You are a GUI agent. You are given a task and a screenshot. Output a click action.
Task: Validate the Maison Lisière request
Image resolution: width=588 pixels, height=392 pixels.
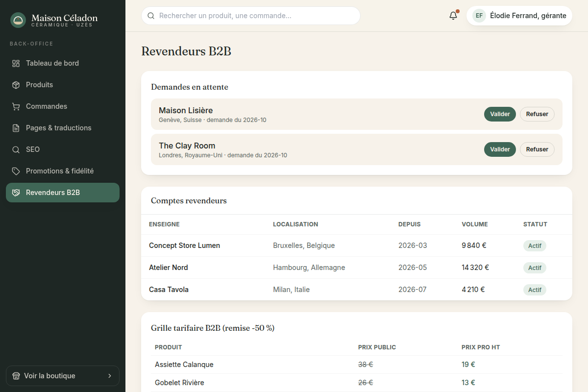pyautogui.click(x=500, y=114)
